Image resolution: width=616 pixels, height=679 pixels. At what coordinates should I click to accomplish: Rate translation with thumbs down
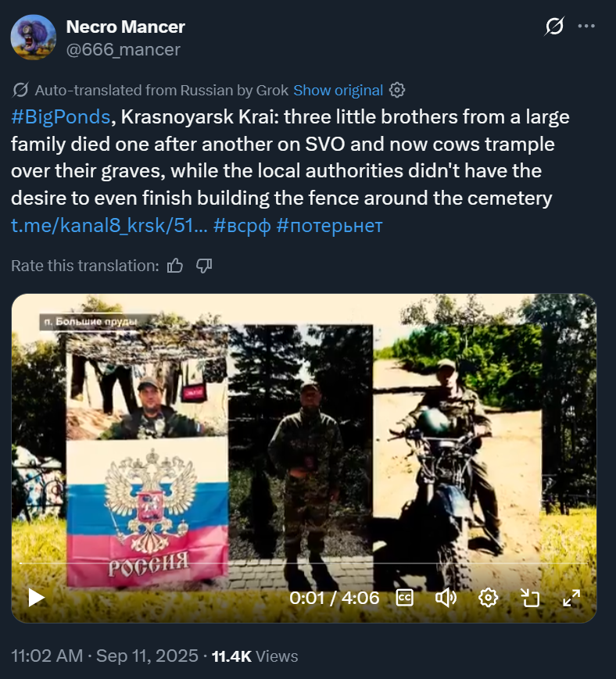click(203, 266)
